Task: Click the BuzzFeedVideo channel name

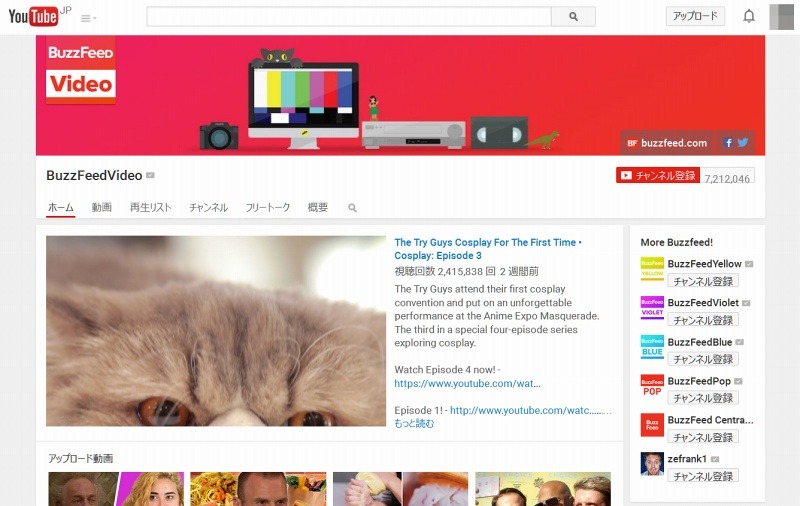Action: click(94, 175)
